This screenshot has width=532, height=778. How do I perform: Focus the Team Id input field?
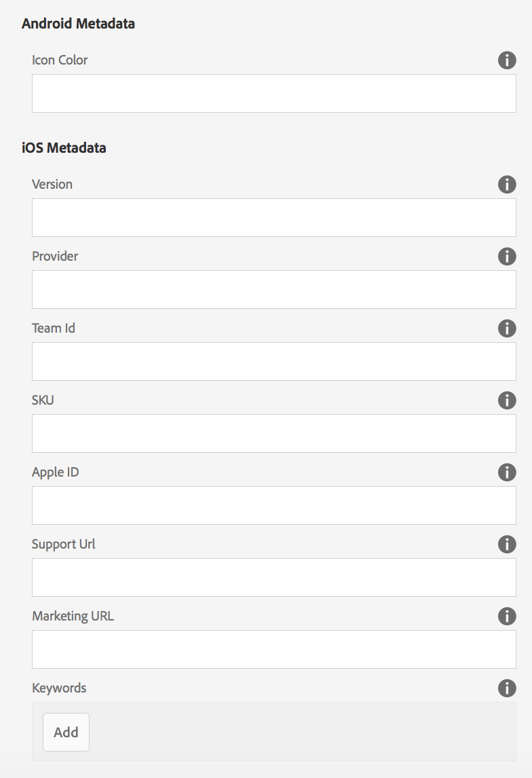click(x=273, y=361)
